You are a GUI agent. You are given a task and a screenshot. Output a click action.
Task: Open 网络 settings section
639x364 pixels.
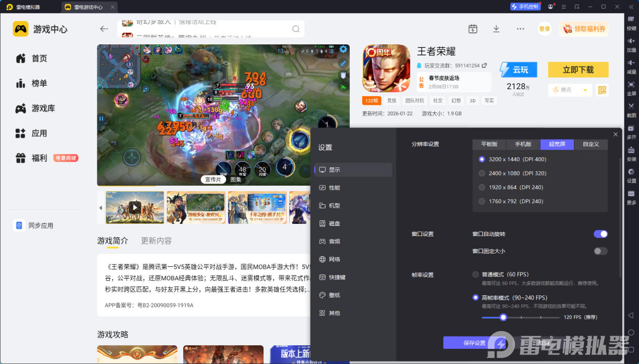[x=353, y=259]
